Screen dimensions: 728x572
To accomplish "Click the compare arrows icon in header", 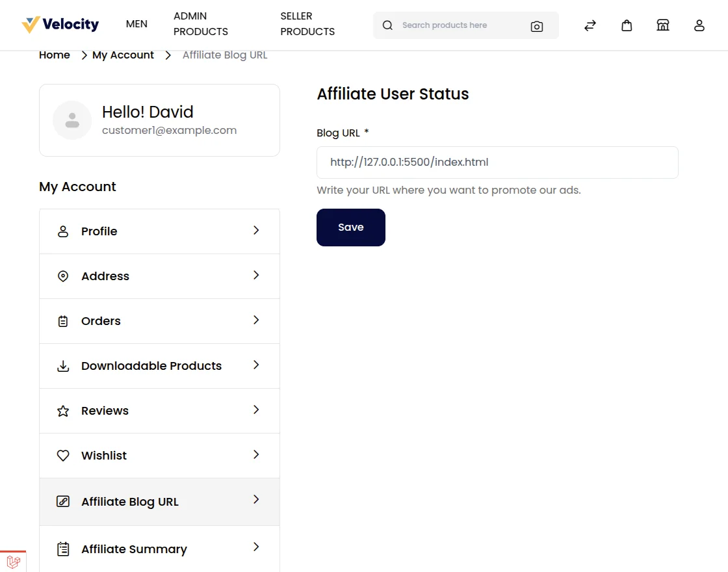I will (590, 25).
